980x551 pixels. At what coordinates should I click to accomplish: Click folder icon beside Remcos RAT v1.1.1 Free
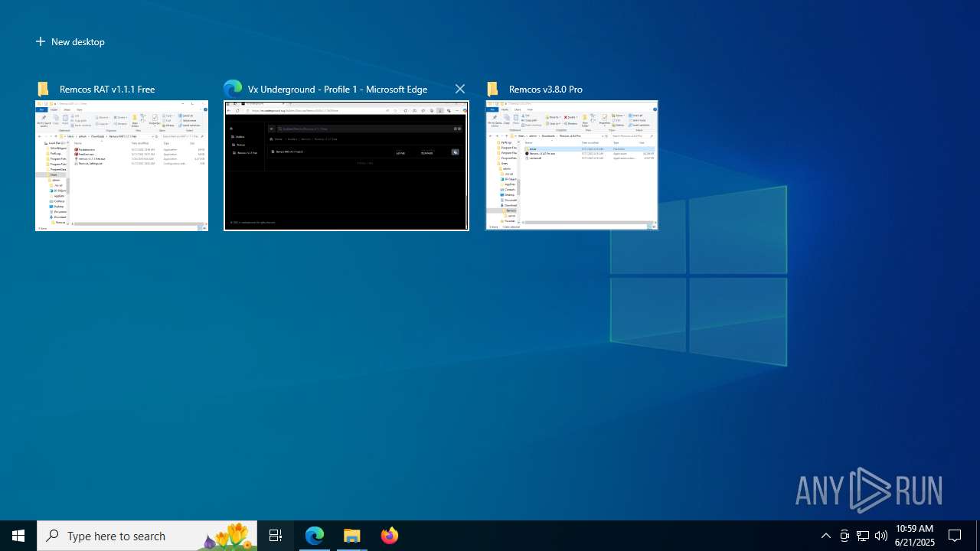(x=44, y=89)
